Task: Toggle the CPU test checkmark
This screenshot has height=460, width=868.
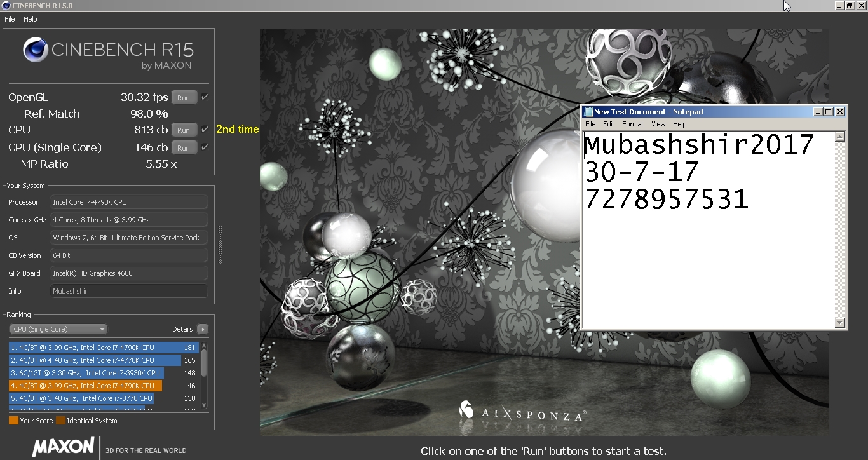Action: tap(205, 130)
